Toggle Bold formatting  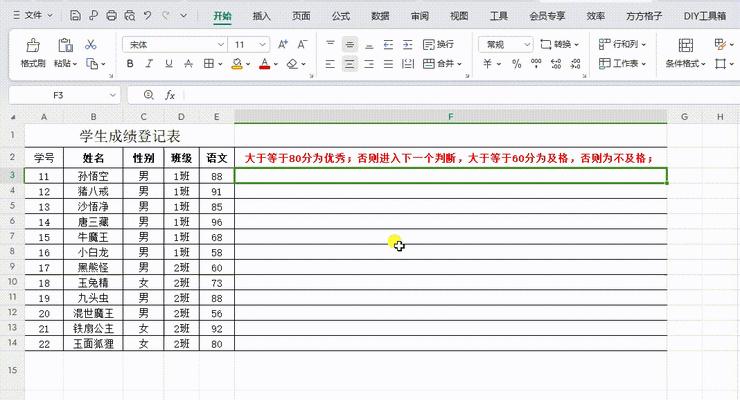point(130,64)
